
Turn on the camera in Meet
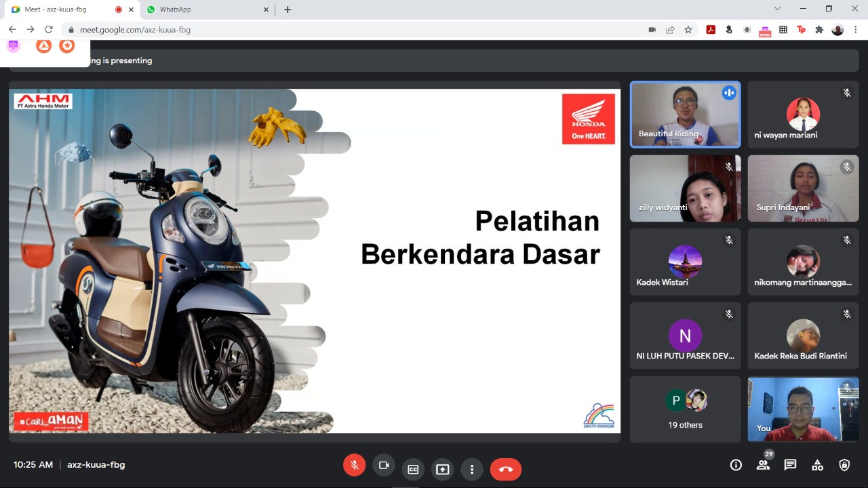[384, 465]
